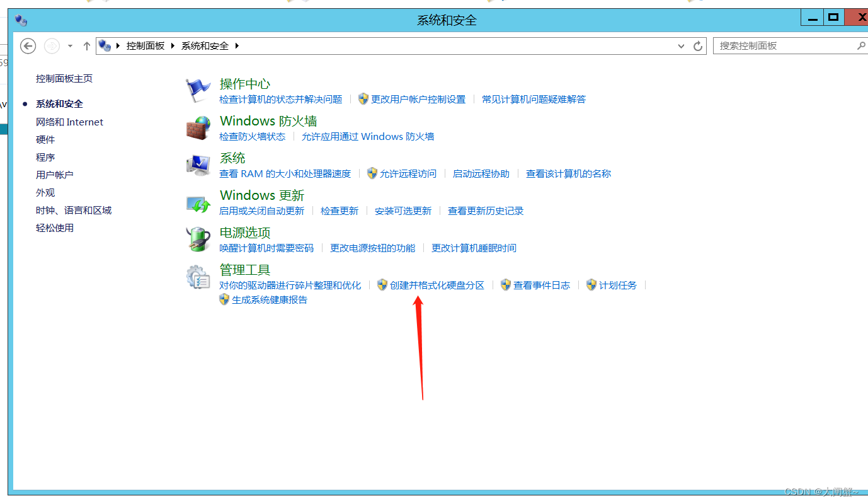
Task: Refresh the control panel view
Action: pyautogui.click(x=697, y=46)
